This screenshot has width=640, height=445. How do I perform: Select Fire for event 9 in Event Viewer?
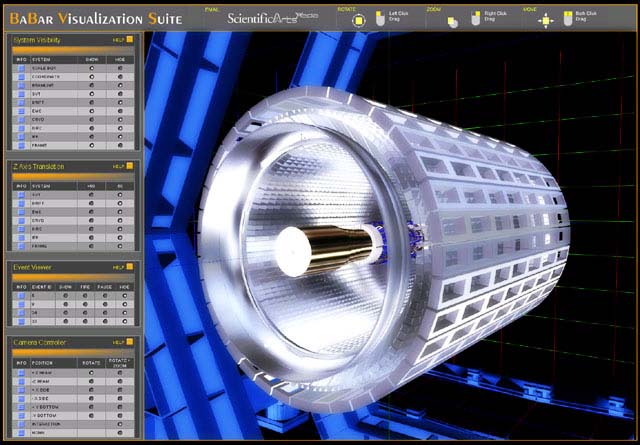tap(85, 304)
